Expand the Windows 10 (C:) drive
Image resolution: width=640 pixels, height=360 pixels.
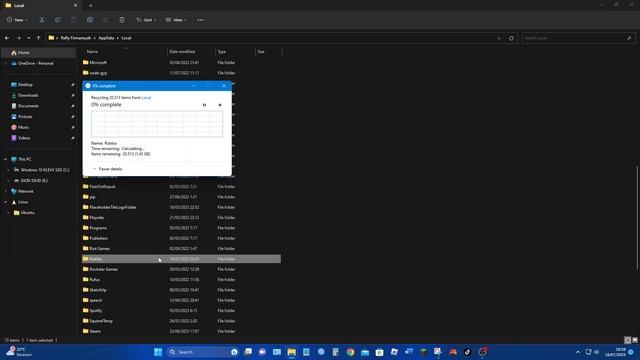tap(9, 170)
